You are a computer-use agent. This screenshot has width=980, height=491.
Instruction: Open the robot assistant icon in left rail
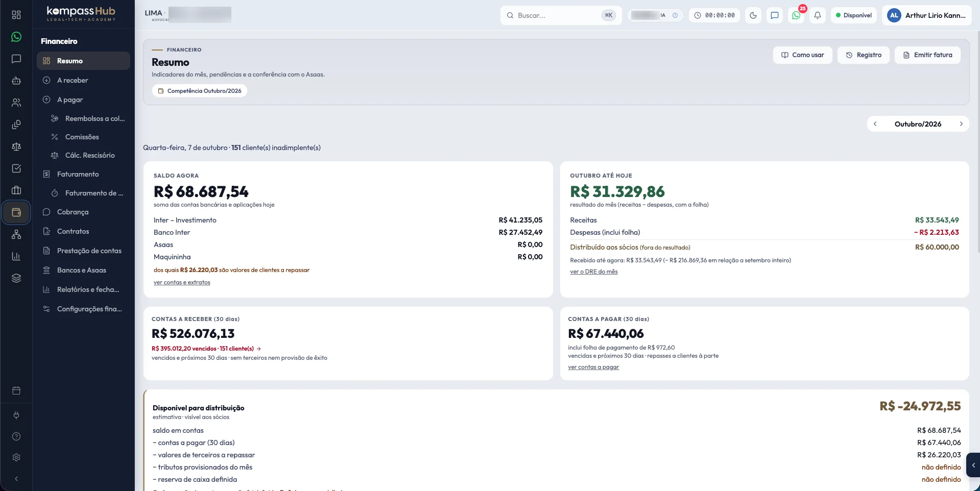coord(16,81)
